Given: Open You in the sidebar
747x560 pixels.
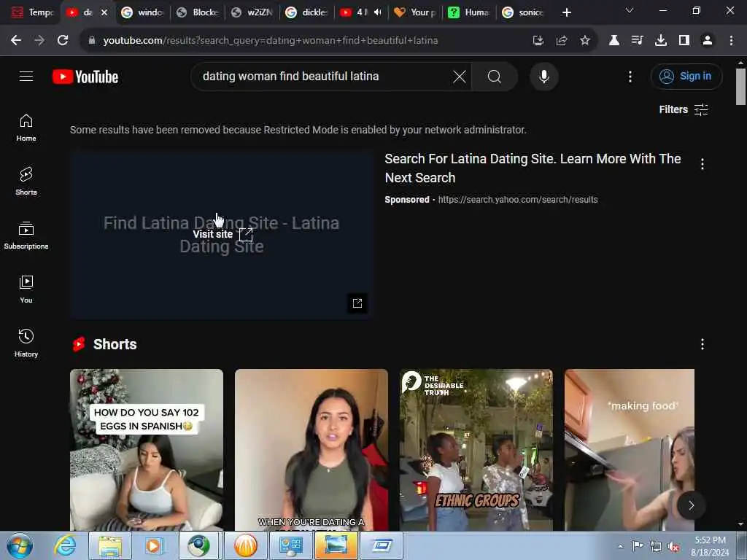Looking at the screenshot, I should 26,289.
